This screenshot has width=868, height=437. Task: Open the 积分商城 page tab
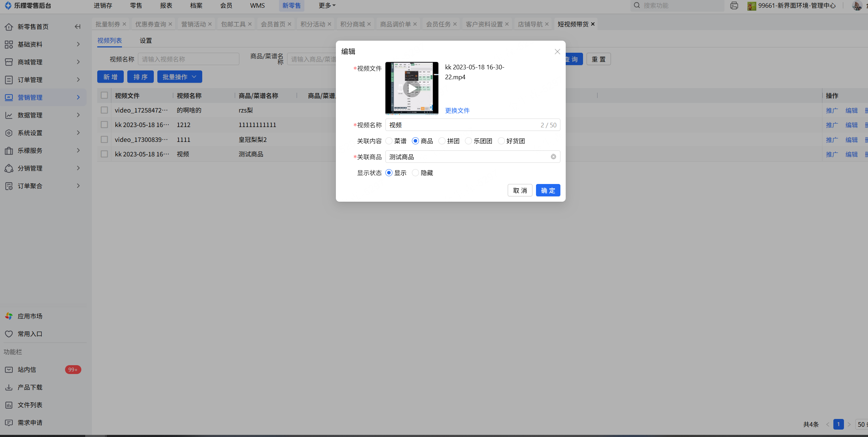tap(352, 24)
